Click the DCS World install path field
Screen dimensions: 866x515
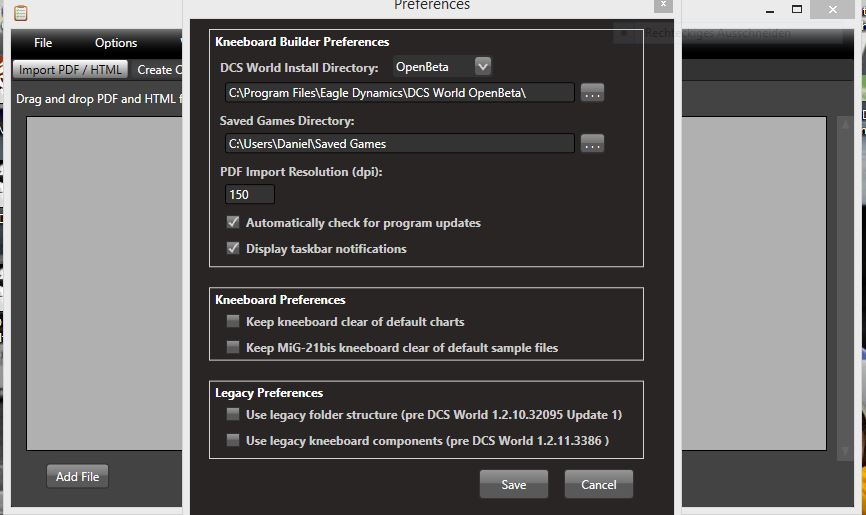click(x=400, y=93)
